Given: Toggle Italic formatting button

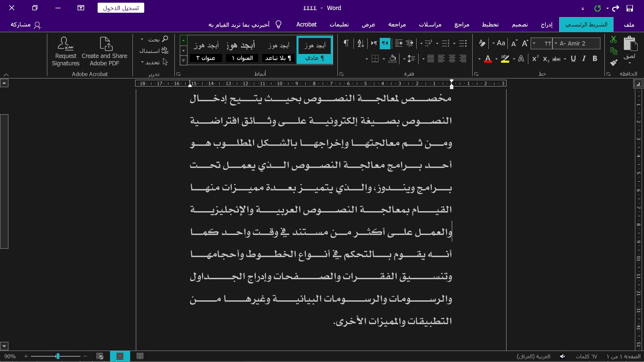Looking at the screenshot, I should pos(584,59).
